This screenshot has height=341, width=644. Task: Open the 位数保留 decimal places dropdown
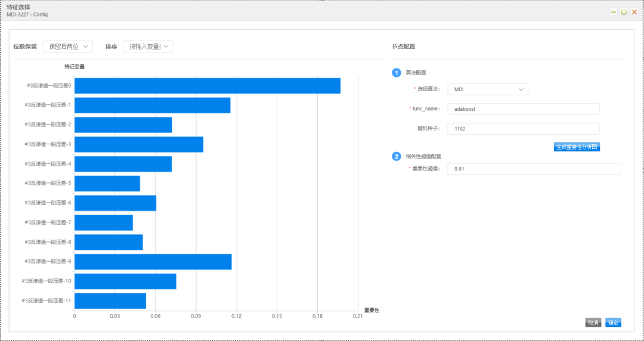tap(68, 46)
